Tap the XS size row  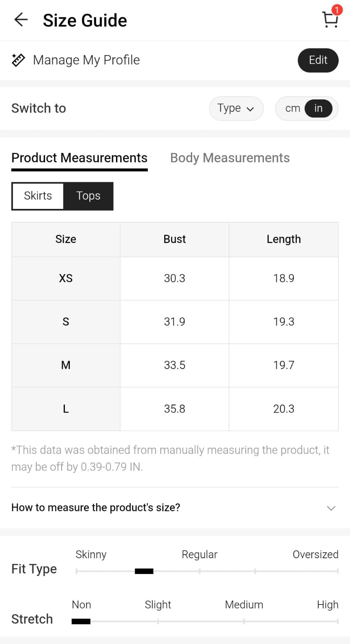click(x=66, y=279)
